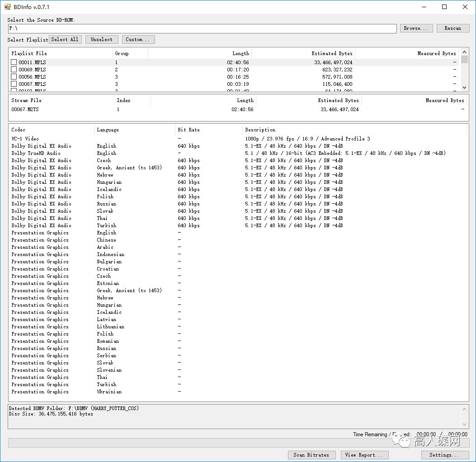
Task: Click the Rescan button
Action: click(452, 28)
